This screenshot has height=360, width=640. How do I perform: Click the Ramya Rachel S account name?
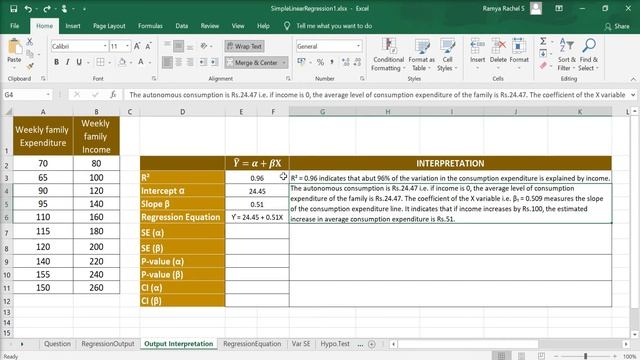click(x=503, y=8)
